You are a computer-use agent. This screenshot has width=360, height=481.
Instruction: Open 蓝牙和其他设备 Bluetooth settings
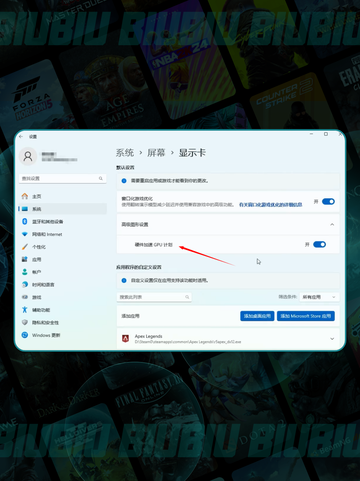point(62,222)
